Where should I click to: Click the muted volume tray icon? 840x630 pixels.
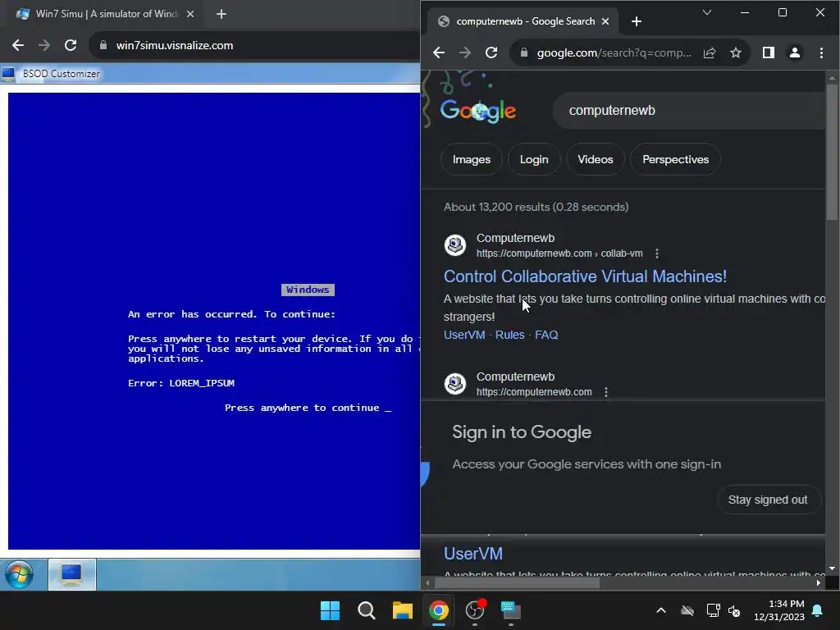click(x=734, y=610)
